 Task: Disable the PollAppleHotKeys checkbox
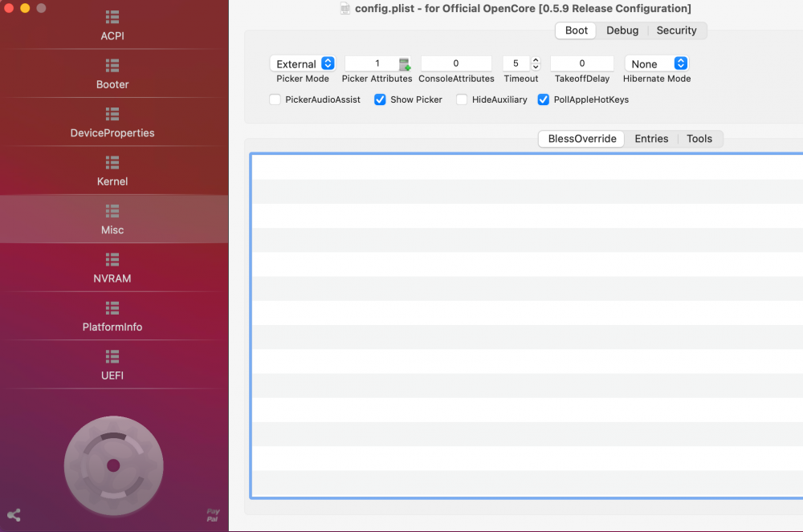point(544,99)
